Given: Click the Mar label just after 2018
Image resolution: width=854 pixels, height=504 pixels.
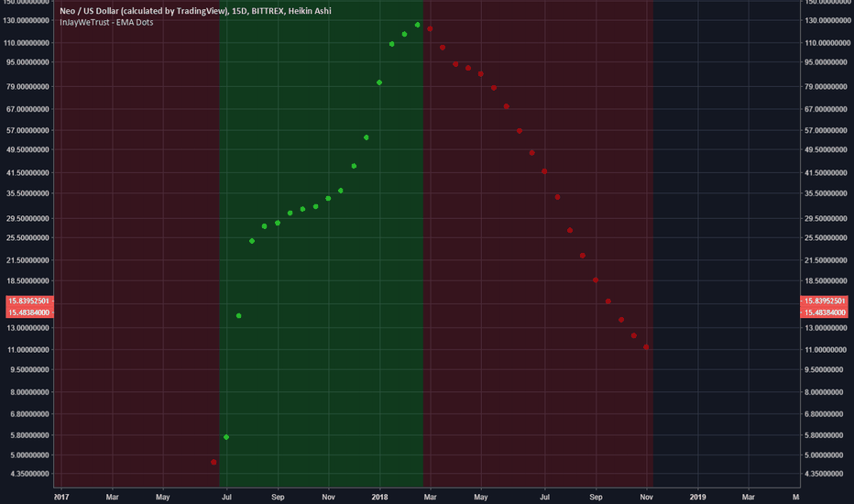Looking at the screenshot, I should click(431, 497).
